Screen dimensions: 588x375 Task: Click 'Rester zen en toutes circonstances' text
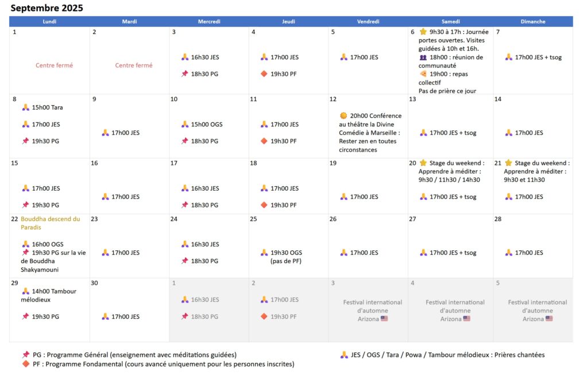367,145
